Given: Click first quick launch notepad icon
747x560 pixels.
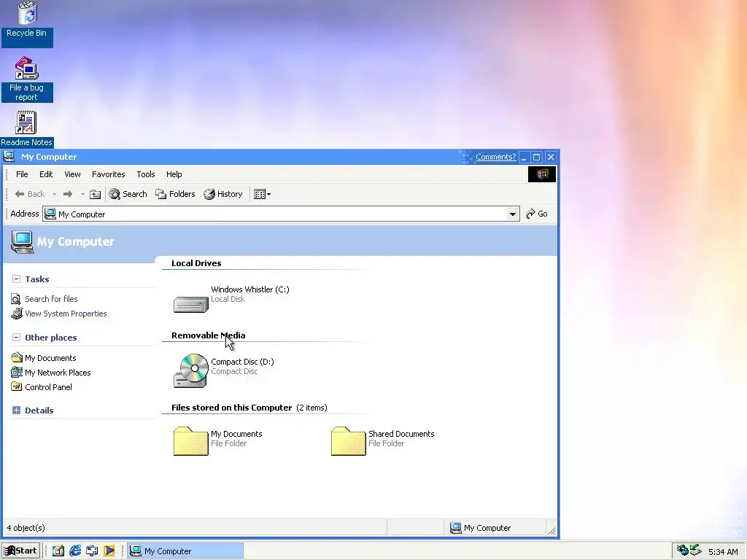Looking at the screenshot, I should (58, 551).
